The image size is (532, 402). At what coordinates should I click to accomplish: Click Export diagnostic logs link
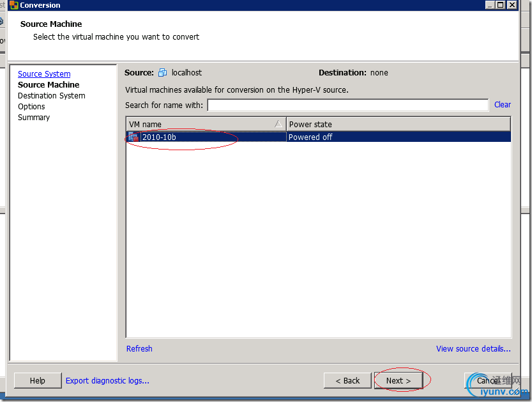click(x=107, y=381)
